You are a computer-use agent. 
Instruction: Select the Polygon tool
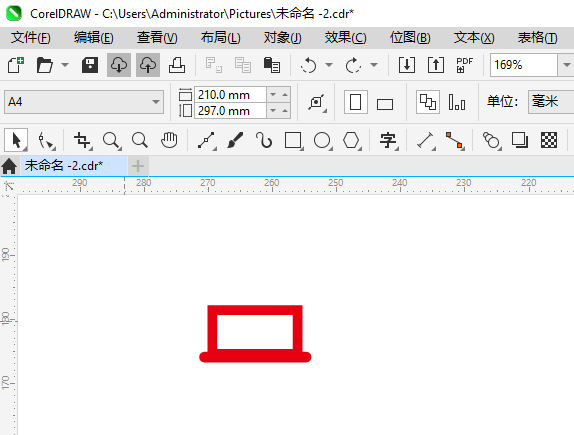tap(352, 141)
